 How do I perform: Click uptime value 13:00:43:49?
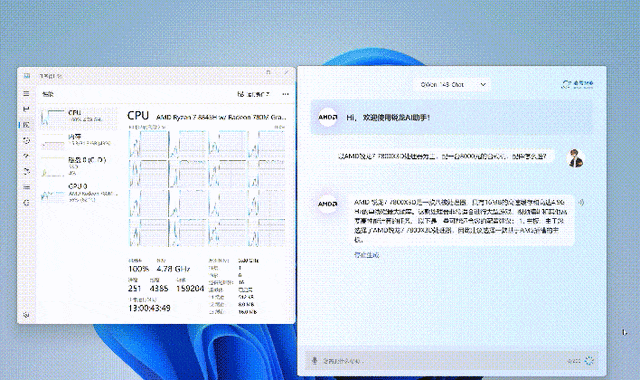coord(149,308)
